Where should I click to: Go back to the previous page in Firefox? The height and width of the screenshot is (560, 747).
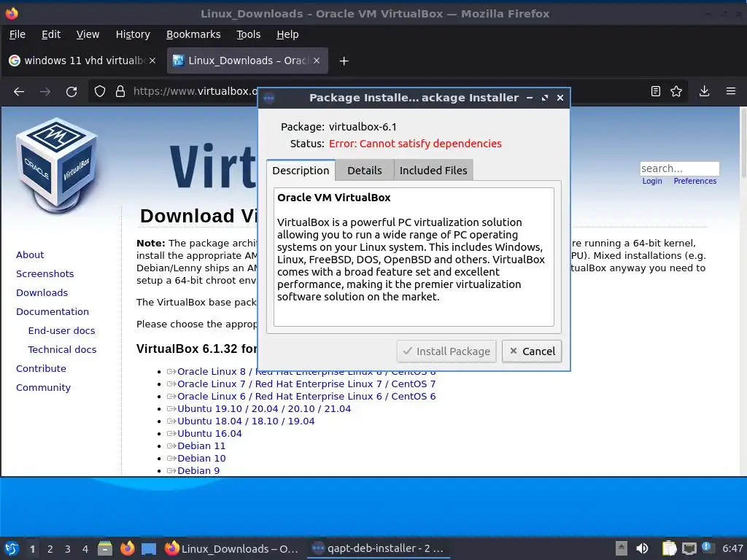19,91
